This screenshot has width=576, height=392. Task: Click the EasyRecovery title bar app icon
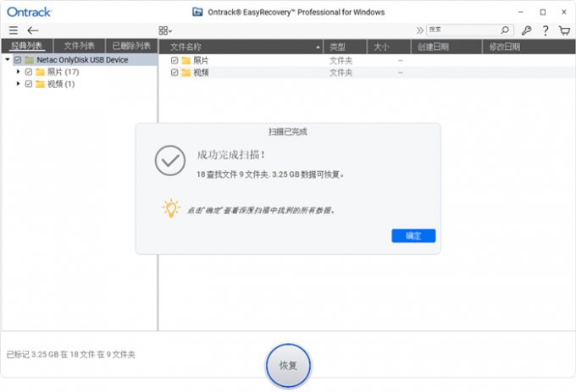(x=197, y=12)
